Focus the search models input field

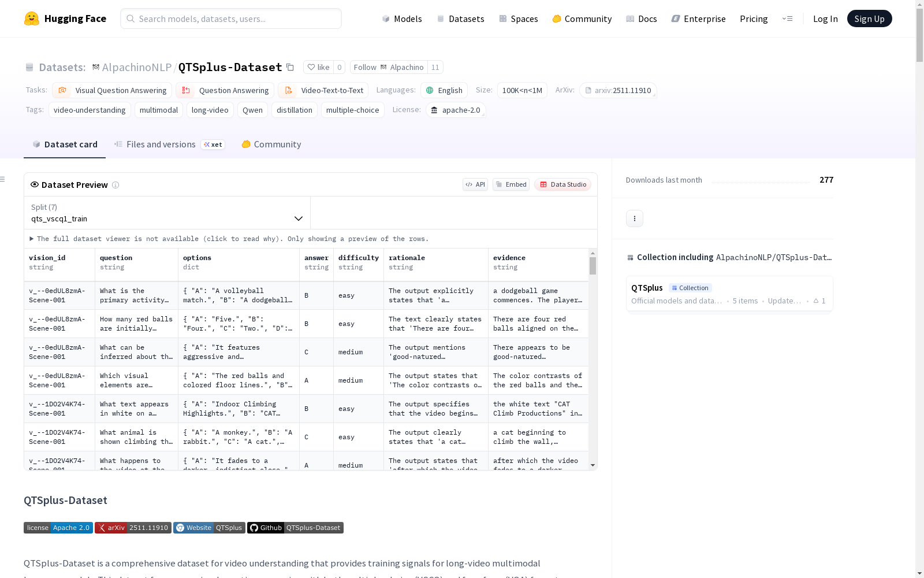pos(231,18)
